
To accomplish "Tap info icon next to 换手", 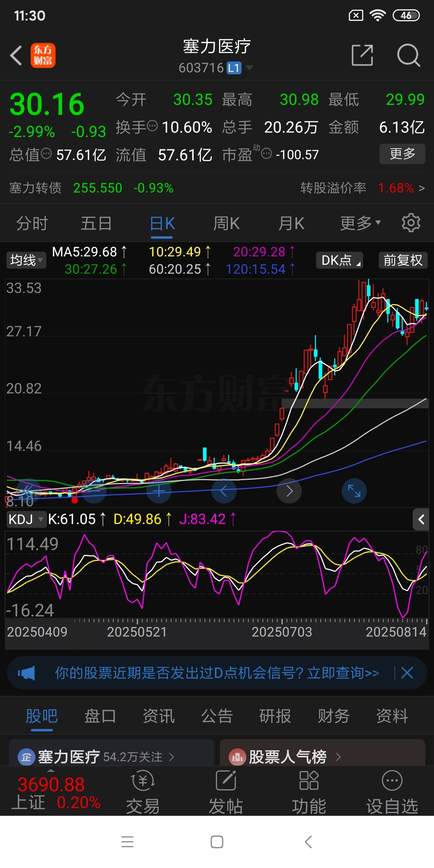I will coord(152,126).
